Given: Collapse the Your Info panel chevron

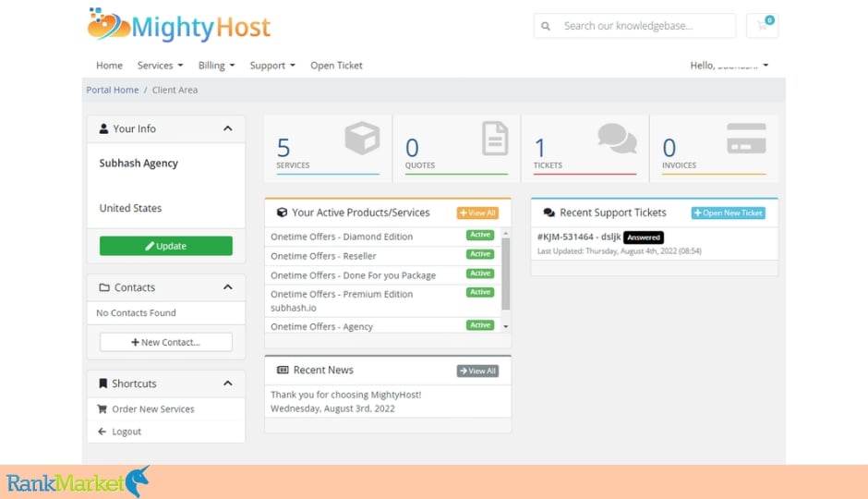Looking at the screenshot, I should click(227, 128).
